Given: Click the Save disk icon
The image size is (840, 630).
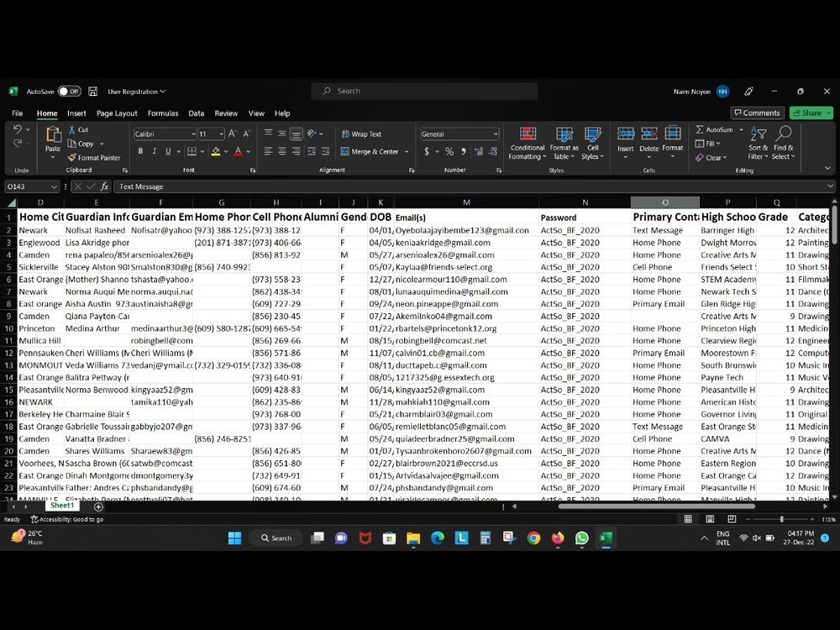Looking at the screenshot, I should 92,92.
